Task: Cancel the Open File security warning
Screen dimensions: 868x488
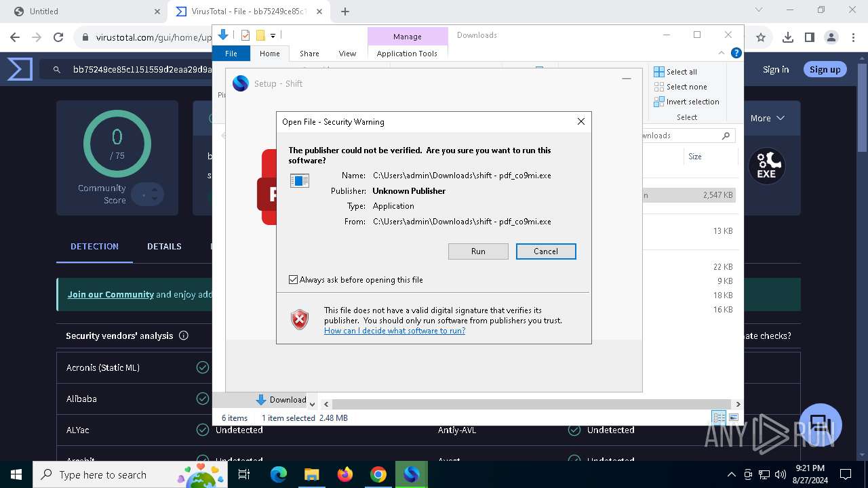Action: click(546, 251)
